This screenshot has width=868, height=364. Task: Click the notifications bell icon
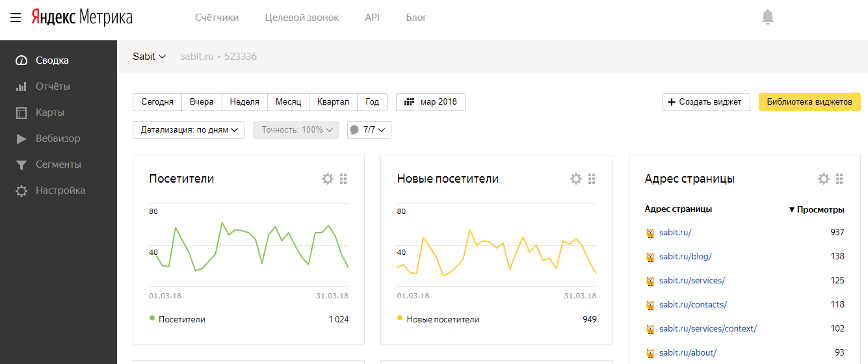[768, 18]
